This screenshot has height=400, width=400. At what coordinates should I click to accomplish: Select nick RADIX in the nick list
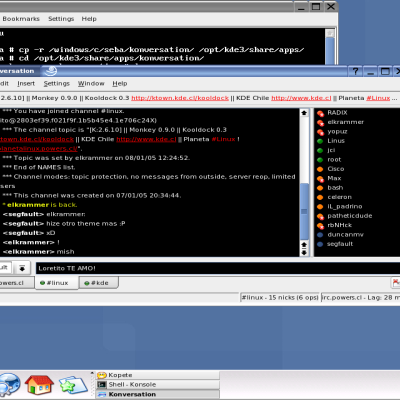[337, 113]
